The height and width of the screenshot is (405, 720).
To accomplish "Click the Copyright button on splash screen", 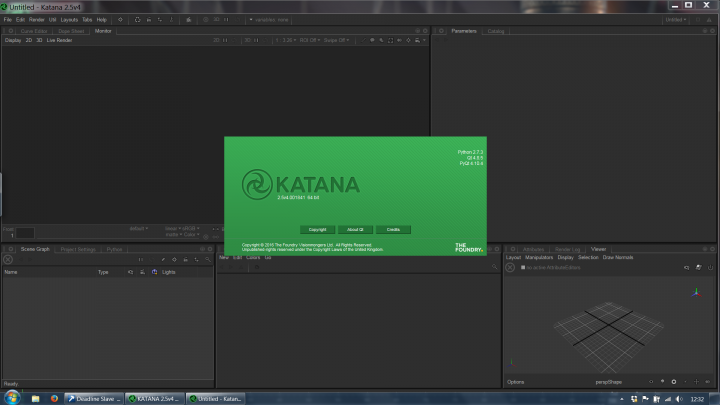I will pos(318,229).
